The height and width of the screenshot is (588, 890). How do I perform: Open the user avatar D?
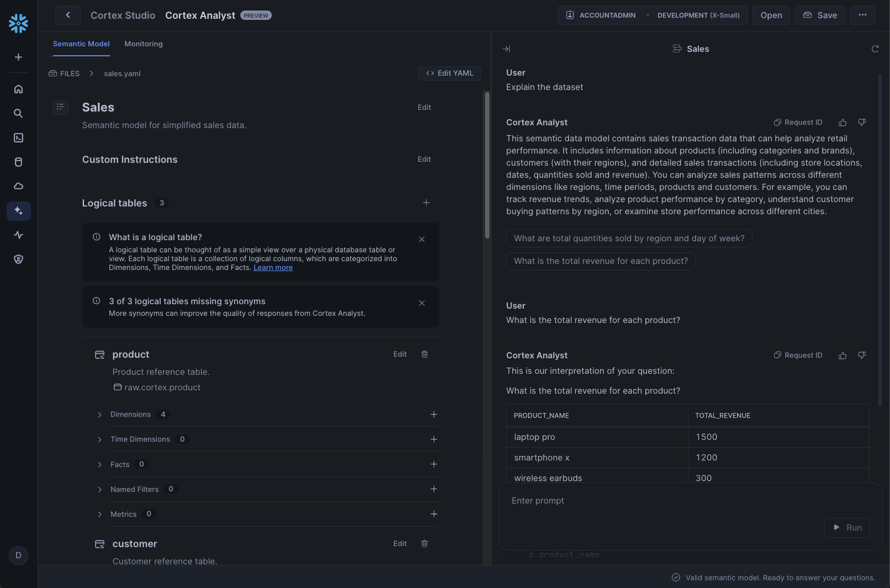[18, 555]
